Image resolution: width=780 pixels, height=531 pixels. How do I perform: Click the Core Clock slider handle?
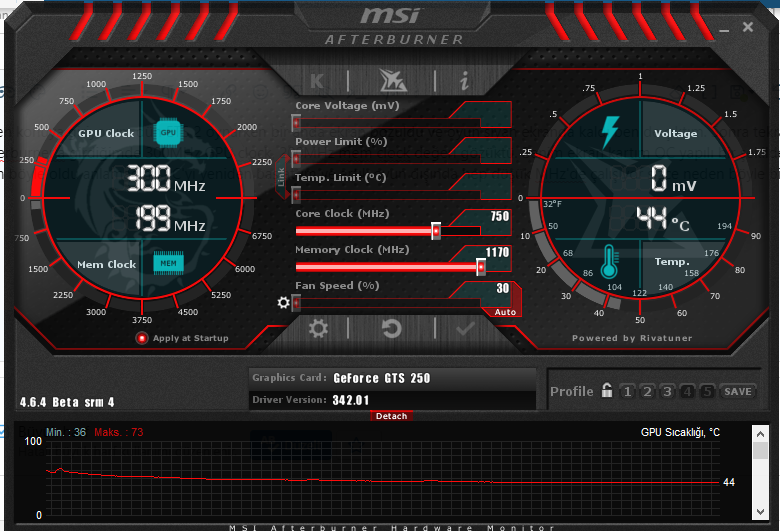pos(436,231)
